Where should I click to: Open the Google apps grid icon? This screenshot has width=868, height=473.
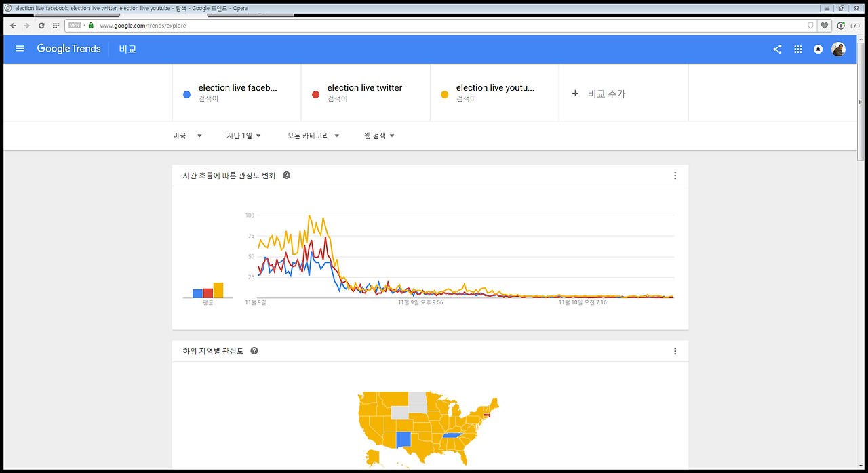(797, 48)
